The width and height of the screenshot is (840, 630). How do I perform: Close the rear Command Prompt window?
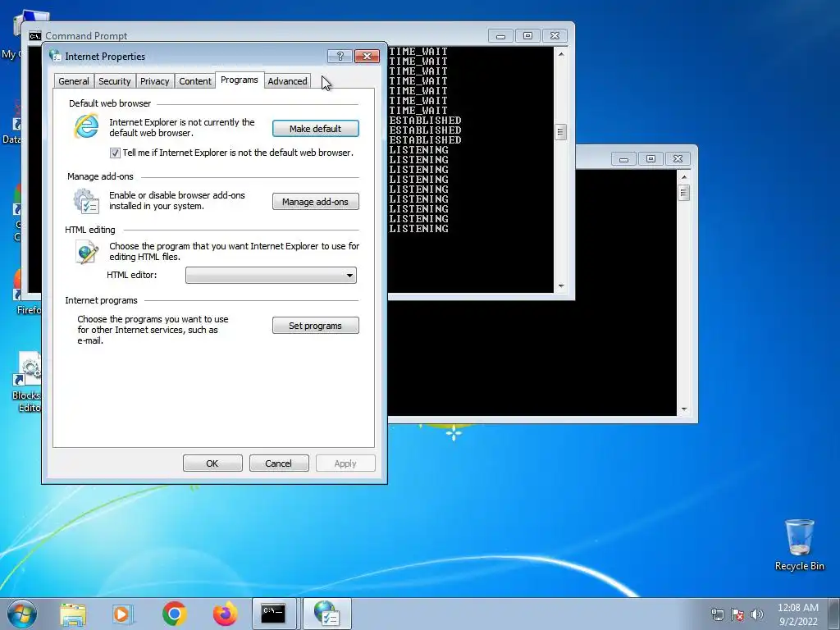tap(678, 159)
